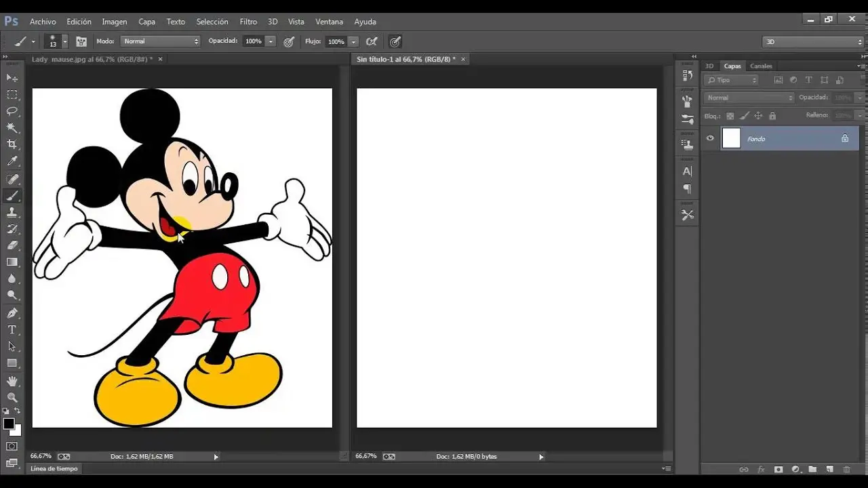Open the Filtro menu
Viewport: 868px width, 488px height.
coord(248,22)
